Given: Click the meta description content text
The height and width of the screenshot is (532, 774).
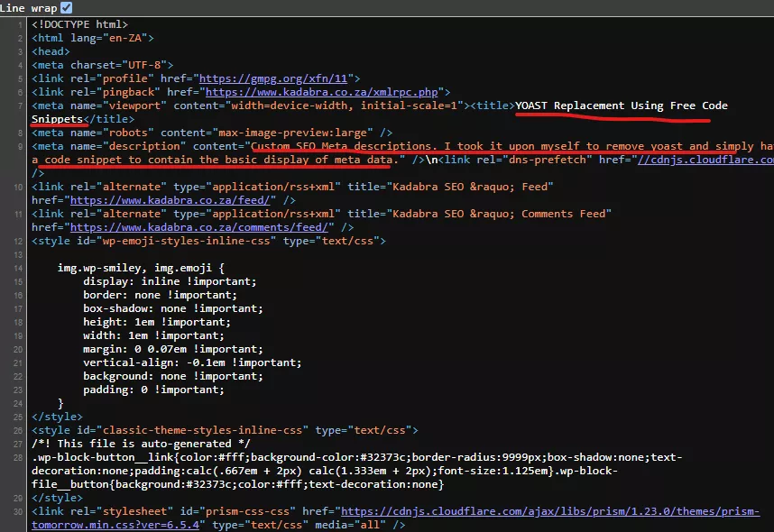Looking at the screenshot, I should 403,152.
